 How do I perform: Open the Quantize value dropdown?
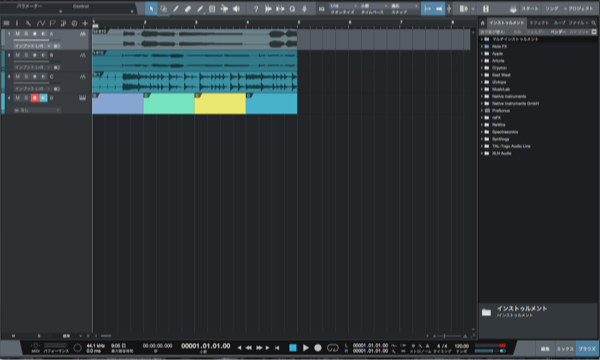coord(343,6)
